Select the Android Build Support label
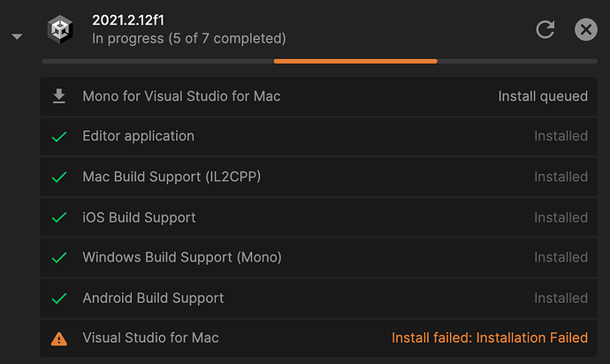610x364 pixels. tap(153, 299)
